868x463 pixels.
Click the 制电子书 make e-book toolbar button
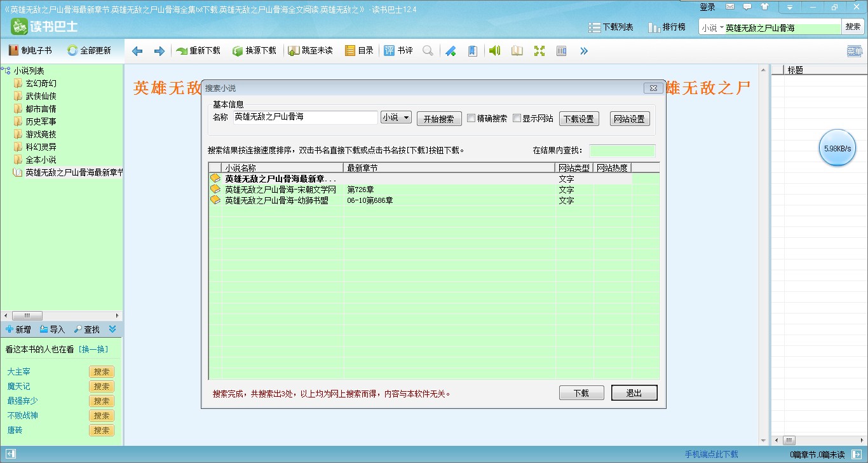click(x=30, y=50)
